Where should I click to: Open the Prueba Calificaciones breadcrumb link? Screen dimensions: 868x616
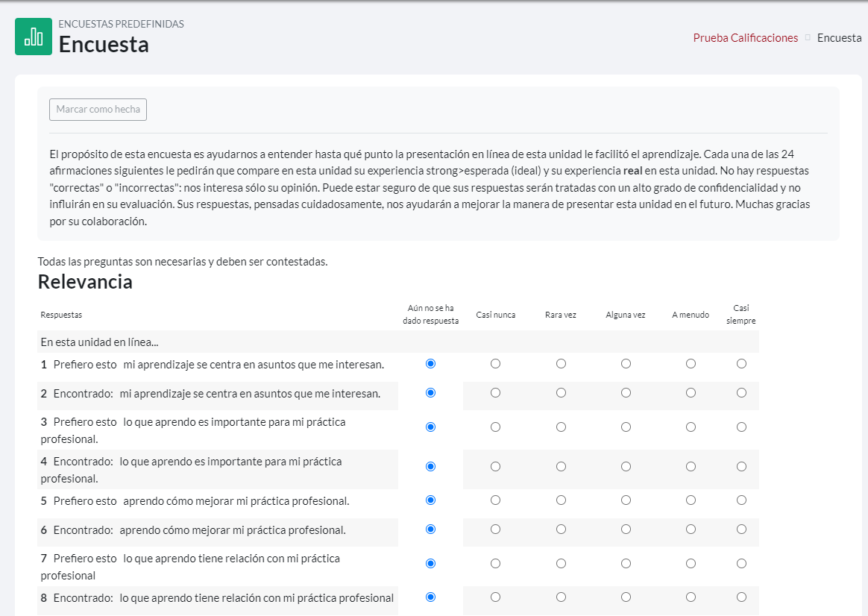tap(745, 38)
